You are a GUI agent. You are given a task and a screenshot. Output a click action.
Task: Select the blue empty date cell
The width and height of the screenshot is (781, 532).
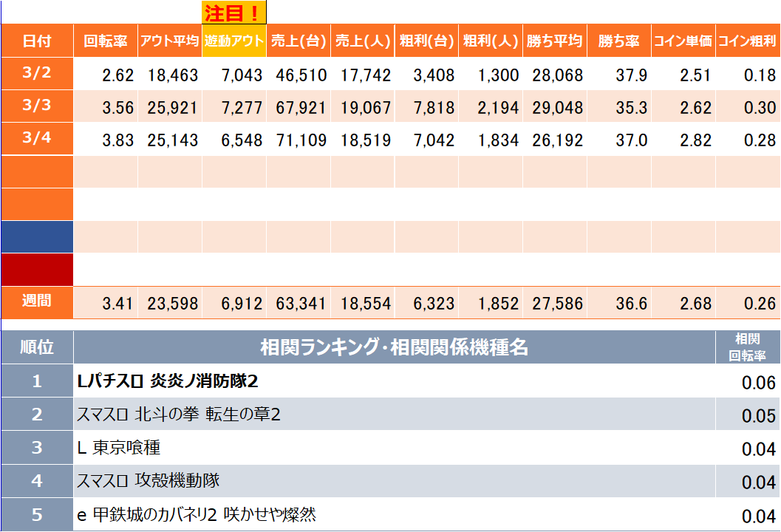pos(37,236)
